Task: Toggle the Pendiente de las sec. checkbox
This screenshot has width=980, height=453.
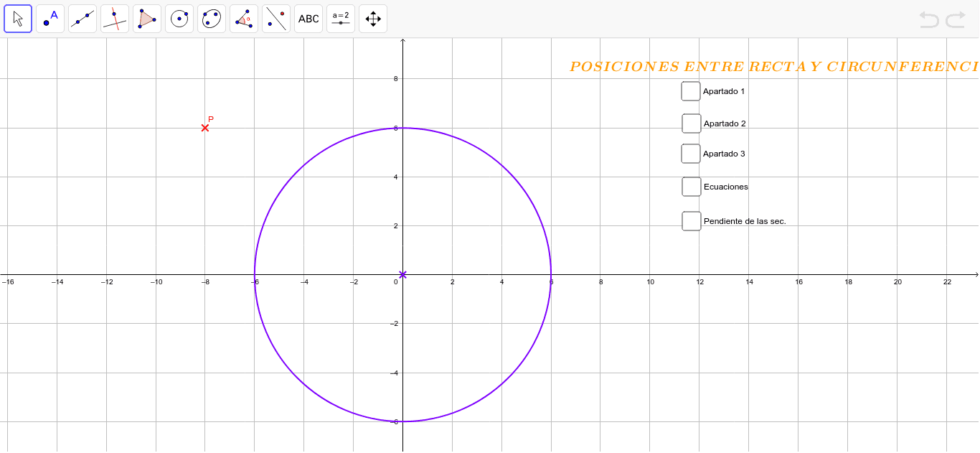Action: coord(692,221)
